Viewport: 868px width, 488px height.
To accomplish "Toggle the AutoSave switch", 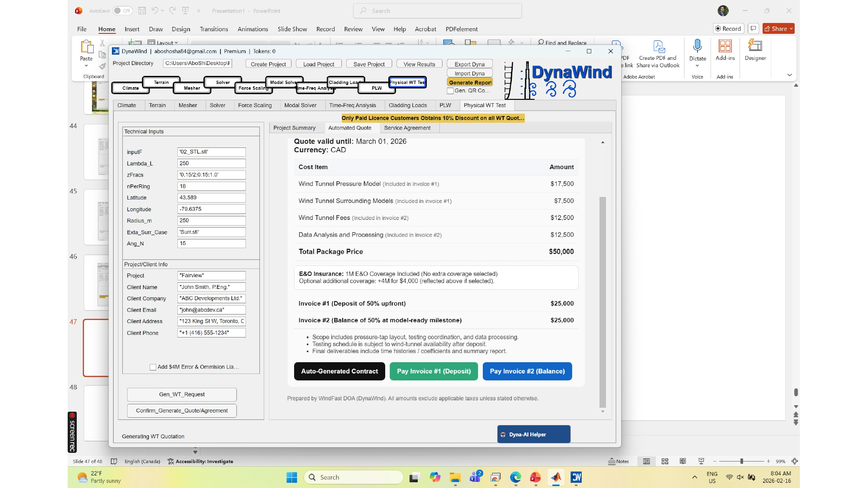I will [122, 11].
